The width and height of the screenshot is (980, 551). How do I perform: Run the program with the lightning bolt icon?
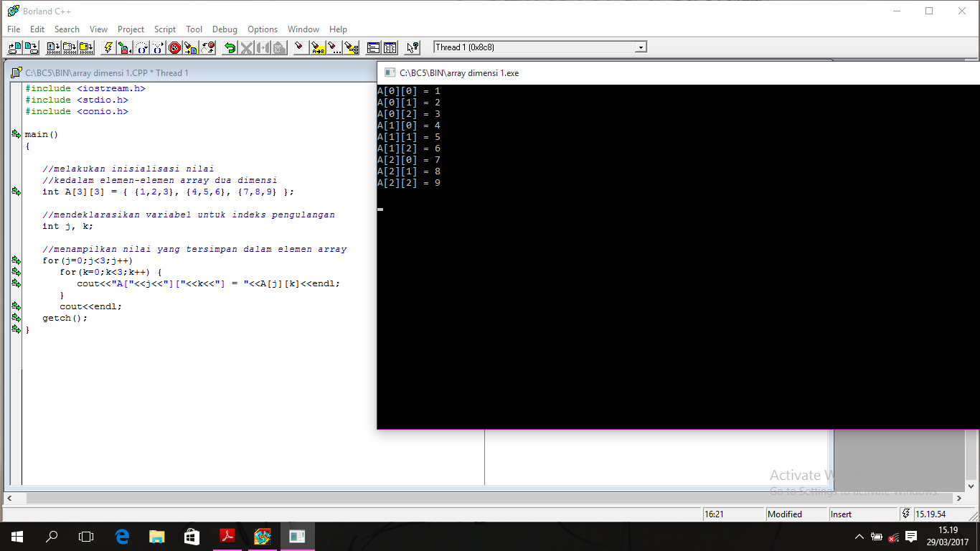[108, 47]
